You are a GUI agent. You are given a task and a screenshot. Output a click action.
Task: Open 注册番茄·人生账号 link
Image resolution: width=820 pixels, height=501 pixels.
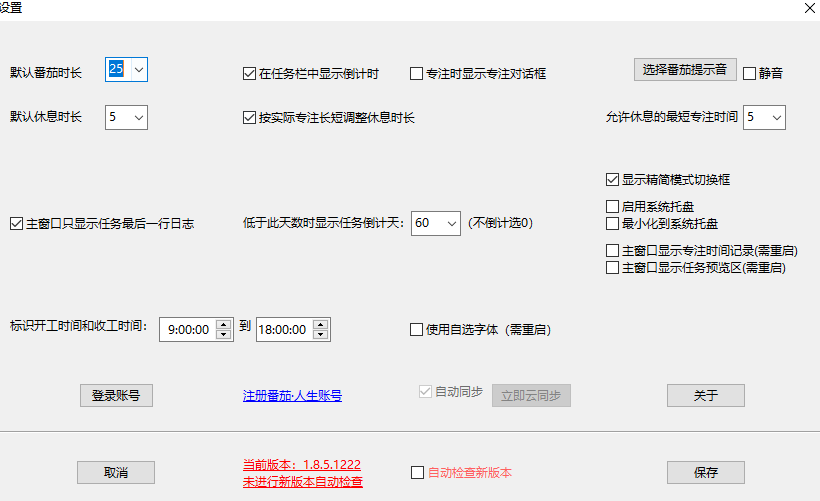[292, 396]
